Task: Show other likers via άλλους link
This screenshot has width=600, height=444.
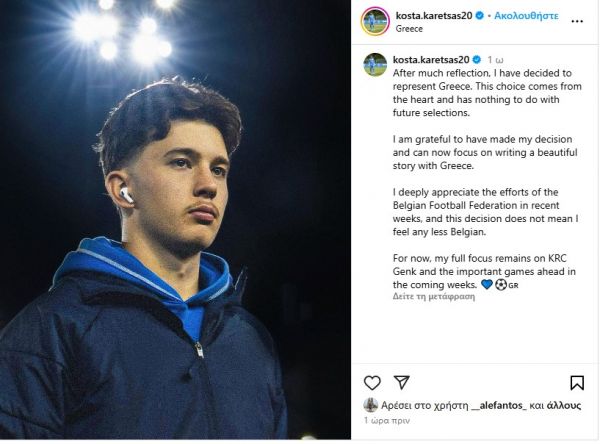Action: [x=569, y=405]
